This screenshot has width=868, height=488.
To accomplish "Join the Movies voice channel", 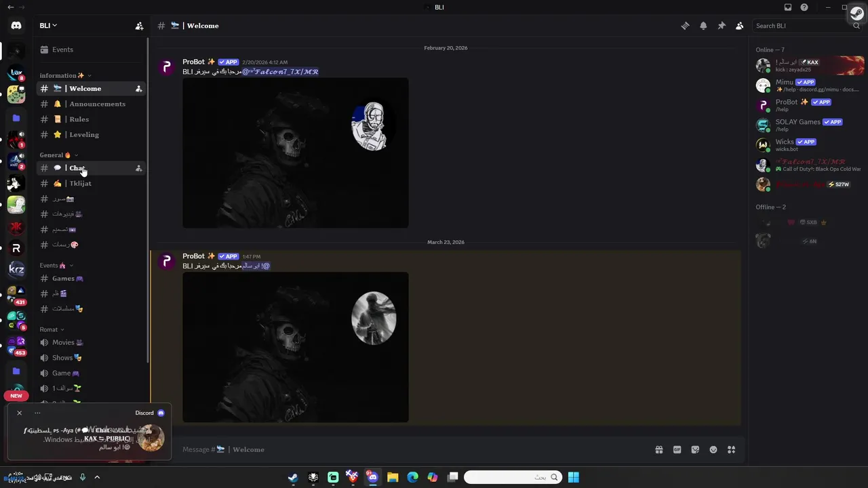I will 92,342.
